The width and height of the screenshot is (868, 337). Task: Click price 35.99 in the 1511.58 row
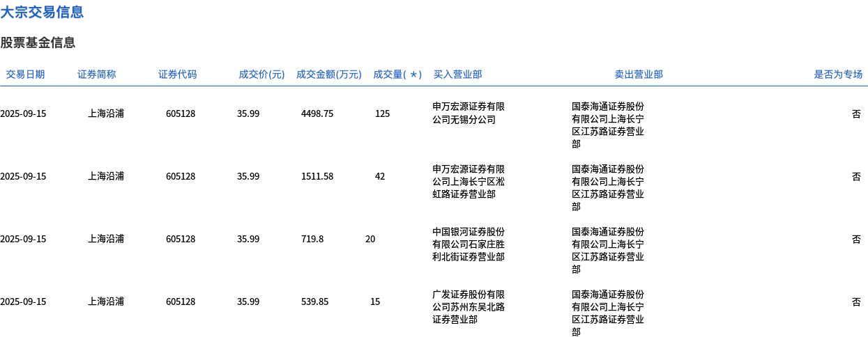coord(248,176)
